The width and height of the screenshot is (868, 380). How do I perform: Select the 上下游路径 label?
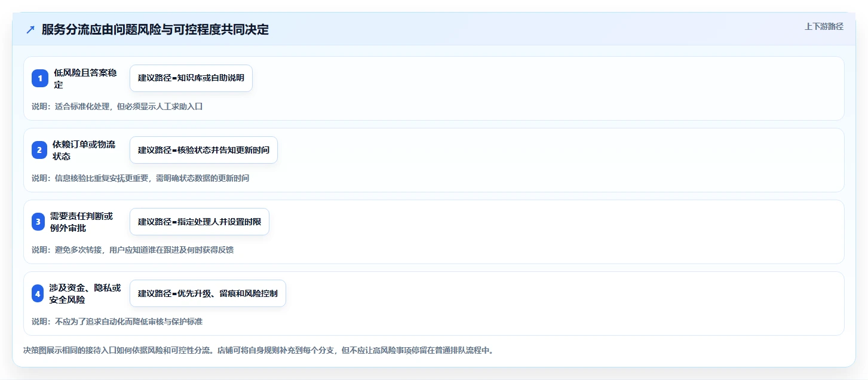coord(824,26)
